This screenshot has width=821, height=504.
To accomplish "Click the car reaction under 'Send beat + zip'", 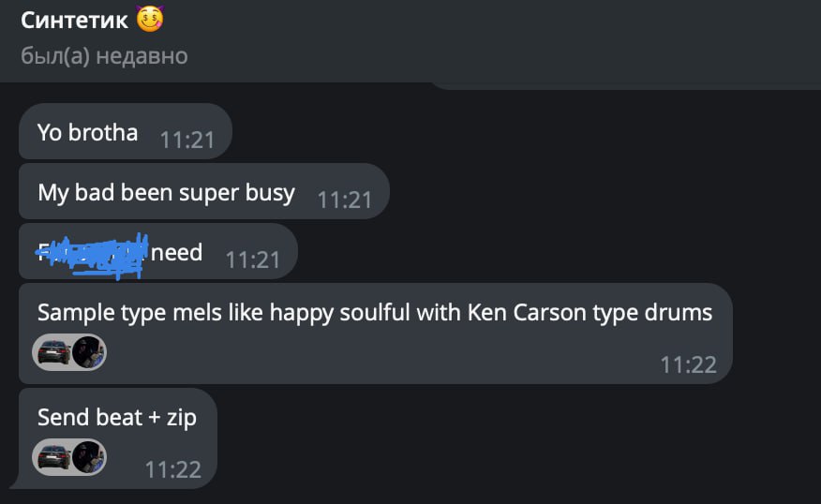I will (x=53, y=457).
